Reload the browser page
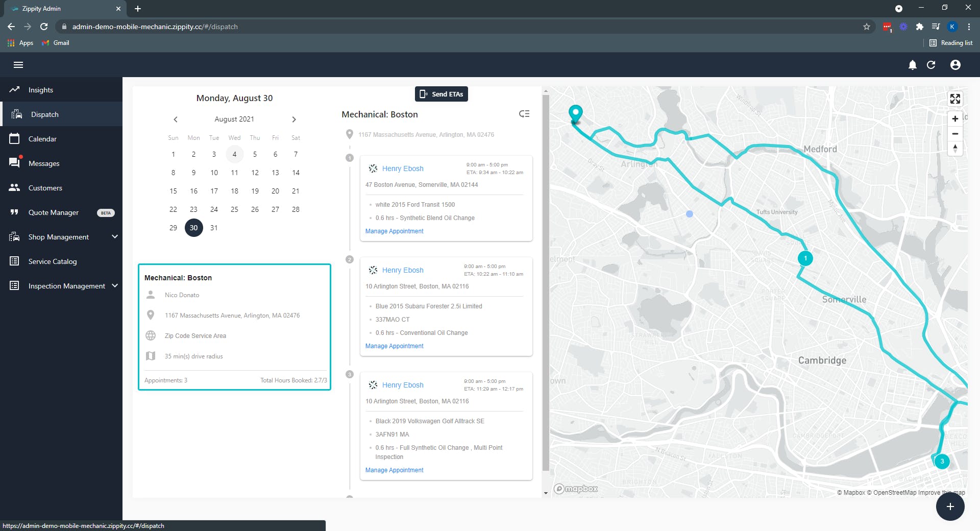 (x=44, y=27)
